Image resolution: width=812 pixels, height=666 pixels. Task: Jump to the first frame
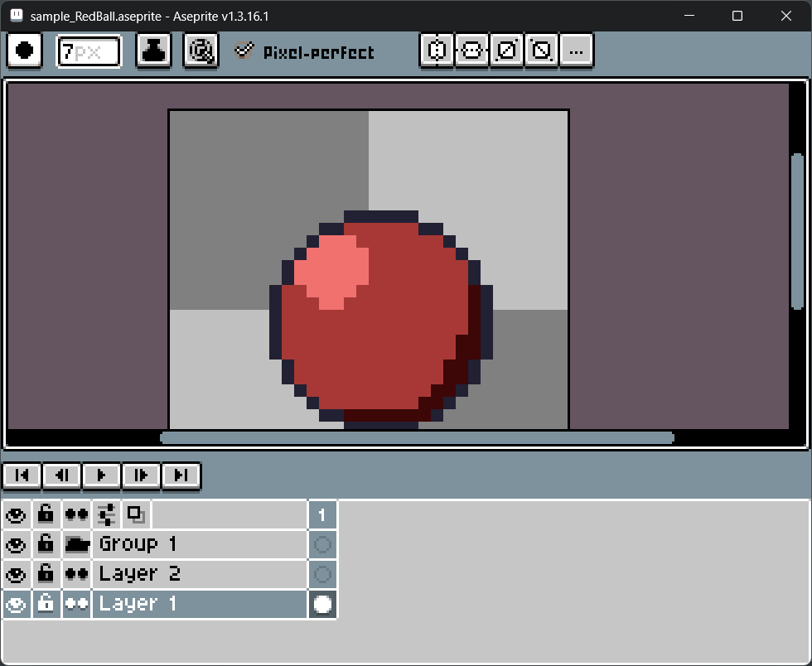click(22, 475)
